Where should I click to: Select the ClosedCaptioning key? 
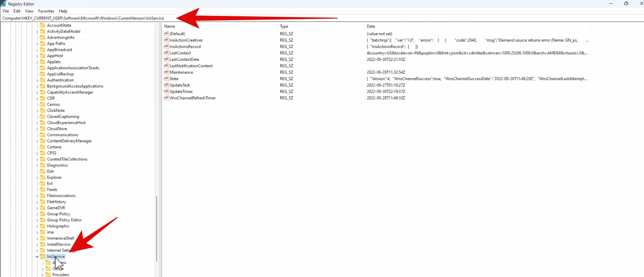[63, 117]
